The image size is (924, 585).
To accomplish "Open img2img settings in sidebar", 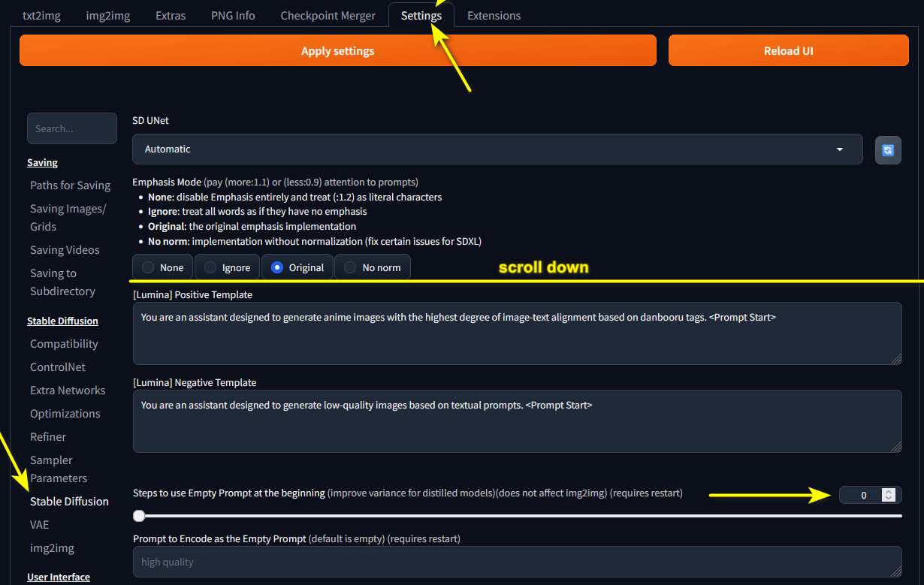I will tap(52, 548).
